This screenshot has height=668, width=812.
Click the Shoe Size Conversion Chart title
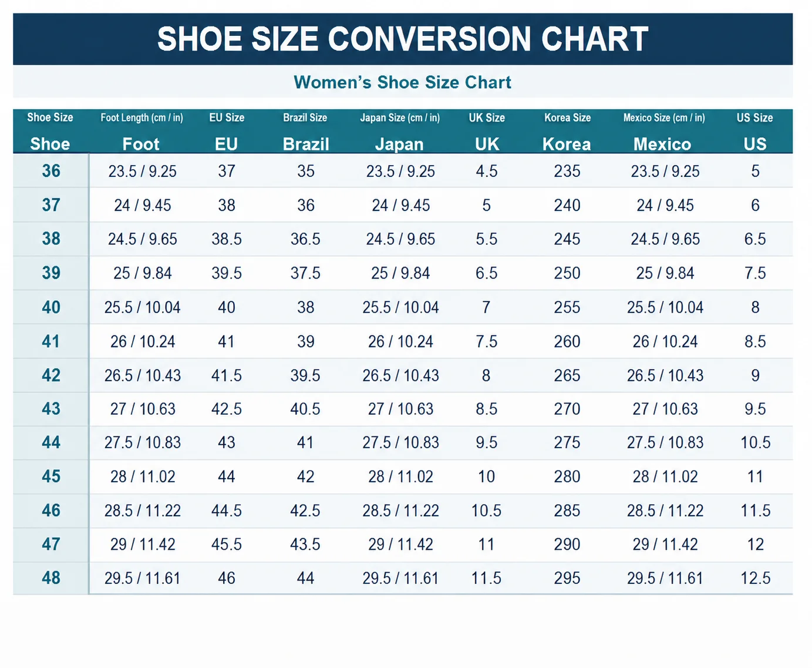point(403,39)
